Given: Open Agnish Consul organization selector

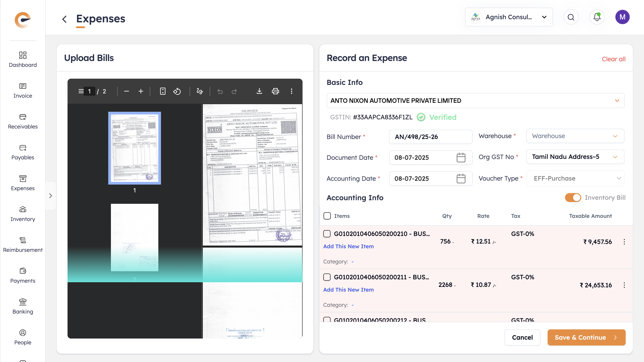Looking at the screenshot, I should point(508,17).
